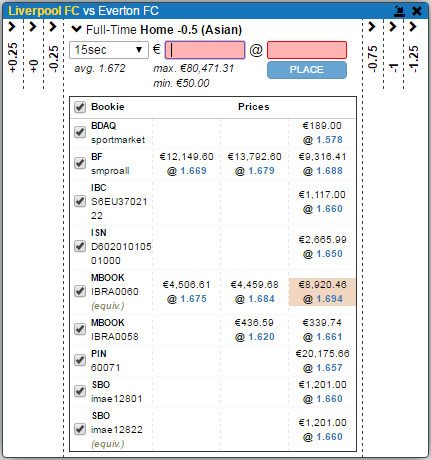
Task: Click the €20,175.66 PIN amount
Action: pos(322,354)
